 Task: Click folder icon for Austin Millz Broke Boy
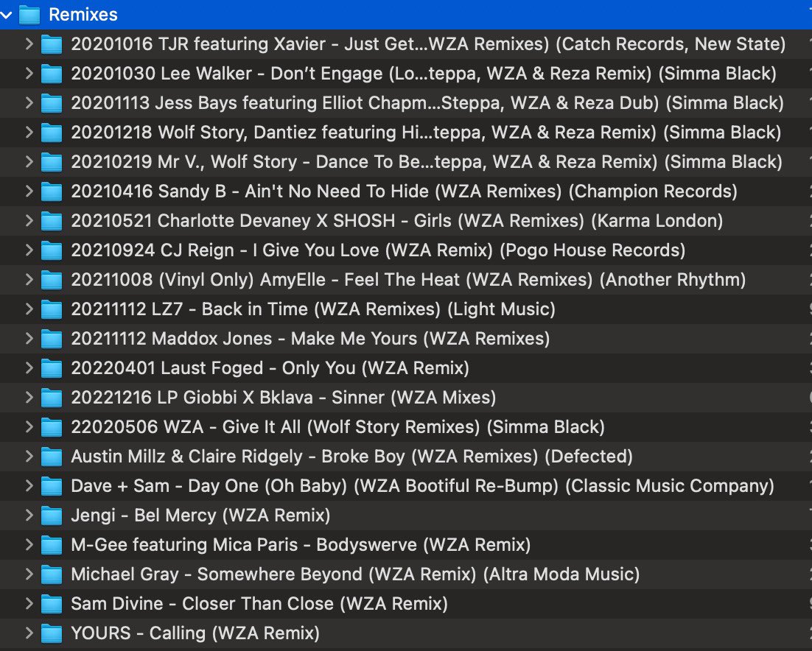click(x=52, y=457)
